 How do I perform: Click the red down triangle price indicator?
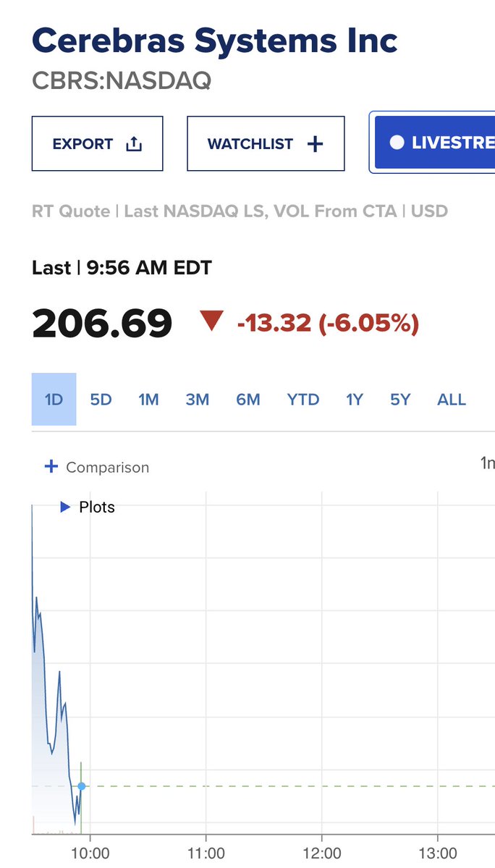pyautogui.click(x=211, y=321)
